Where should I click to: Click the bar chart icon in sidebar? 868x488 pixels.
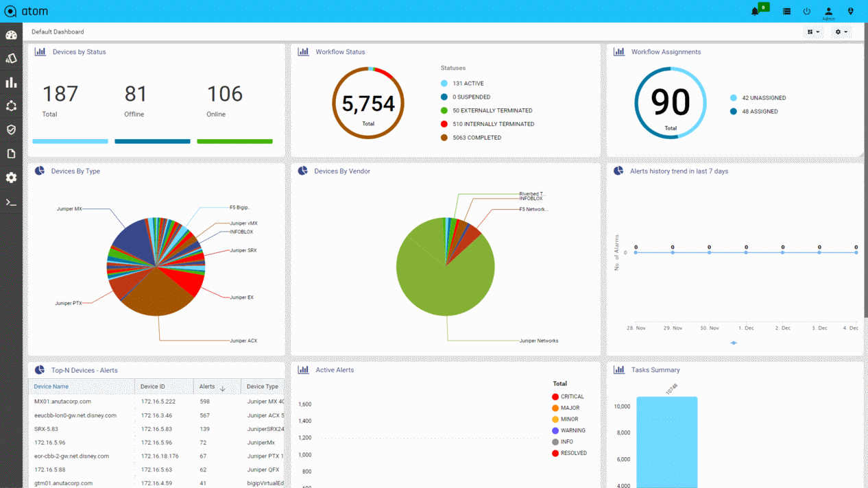click(11, 82)
